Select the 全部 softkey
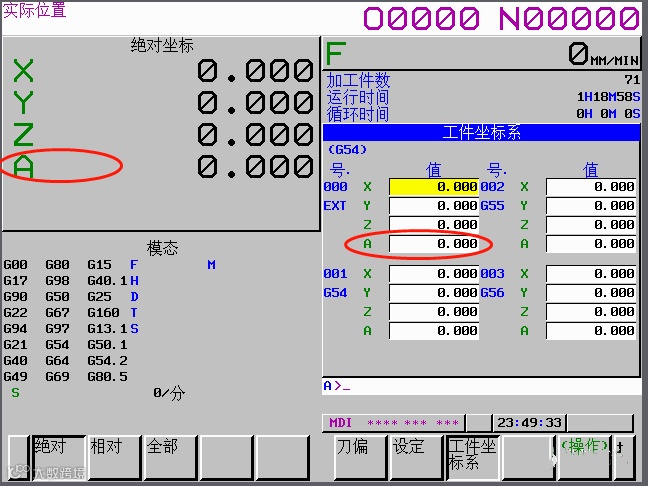 [x=171, y=457]
